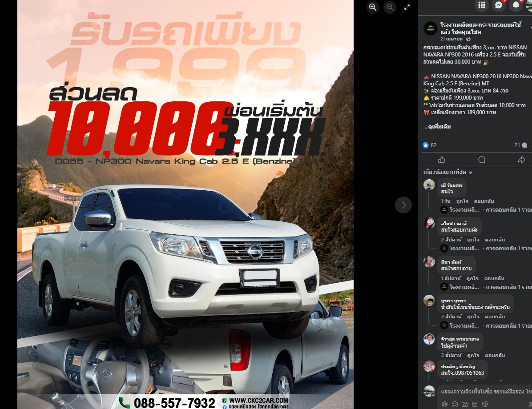The width and height of the screenshot is (532, 409).
Task: Open Messenger chats
Action: tap(498, 5)
